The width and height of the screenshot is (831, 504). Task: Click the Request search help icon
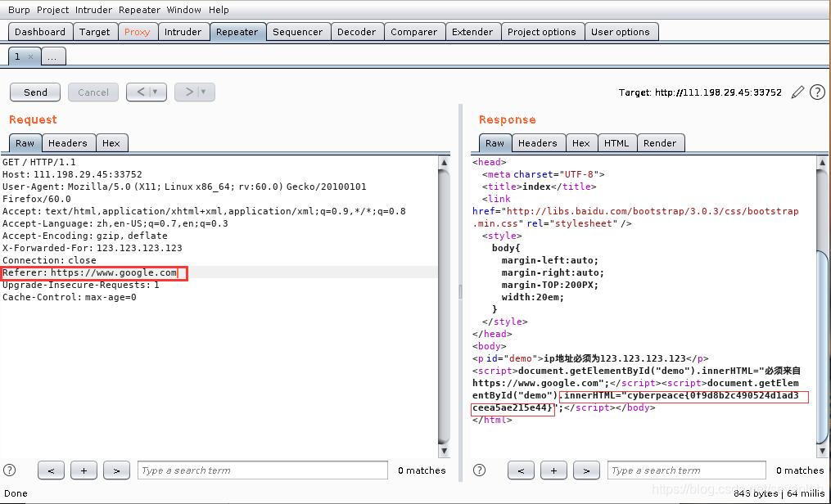[10, 470]
